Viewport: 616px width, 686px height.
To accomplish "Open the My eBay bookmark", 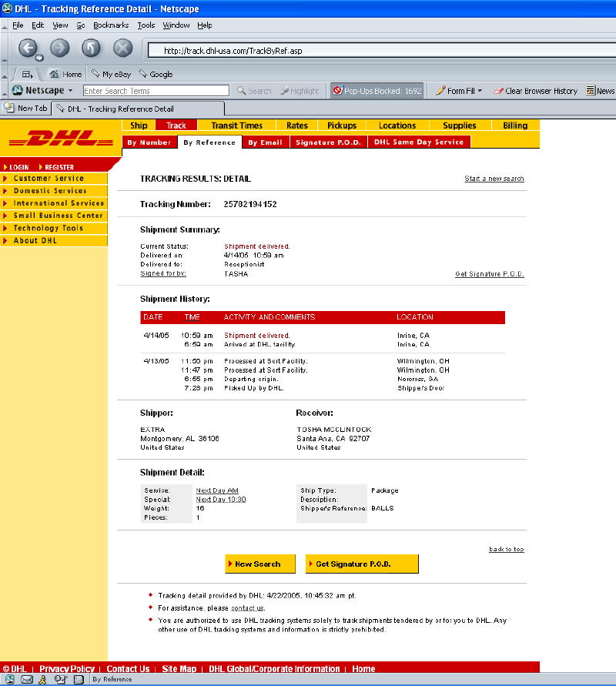I will (x=112, y=75).
